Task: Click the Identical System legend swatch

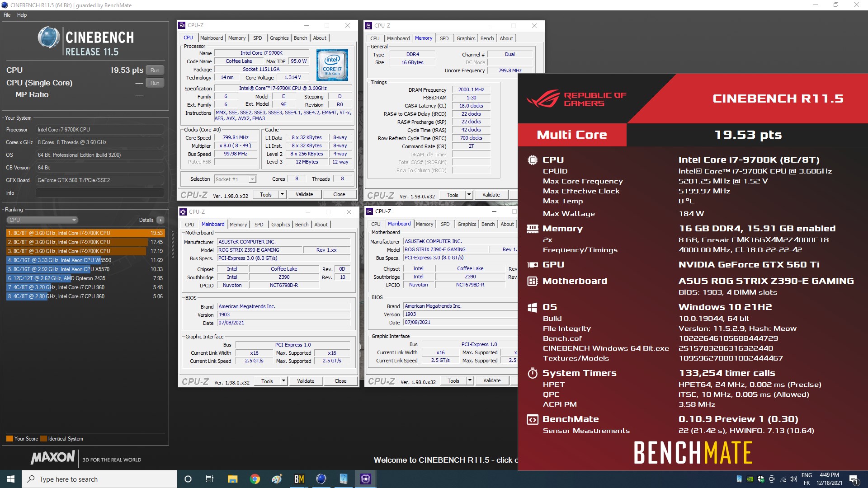Action: click(44, 439)
